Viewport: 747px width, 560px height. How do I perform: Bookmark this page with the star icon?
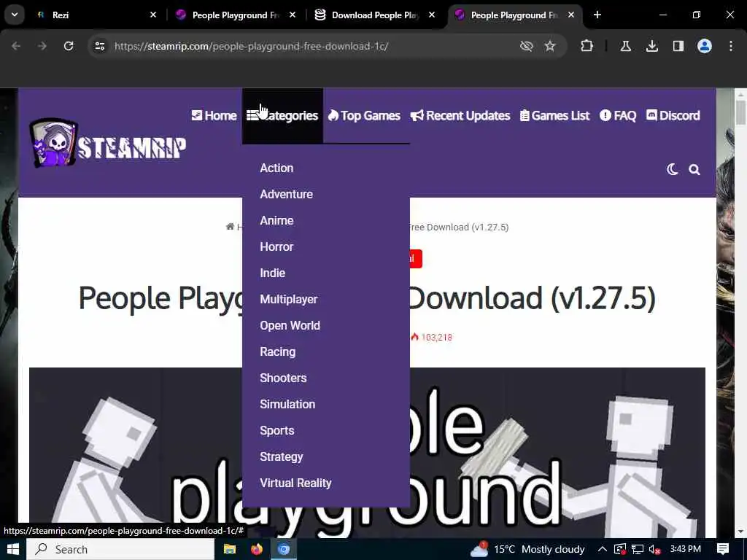[x=550, y=46]
